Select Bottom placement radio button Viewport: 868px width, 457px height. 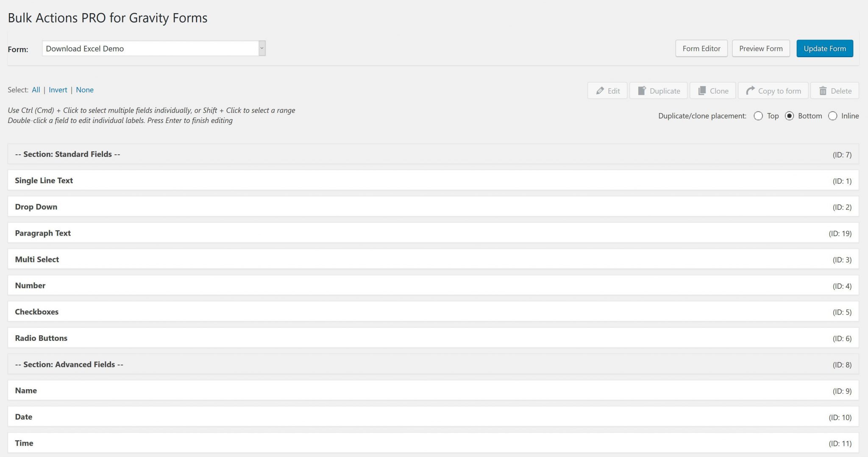tap(789, 116)
